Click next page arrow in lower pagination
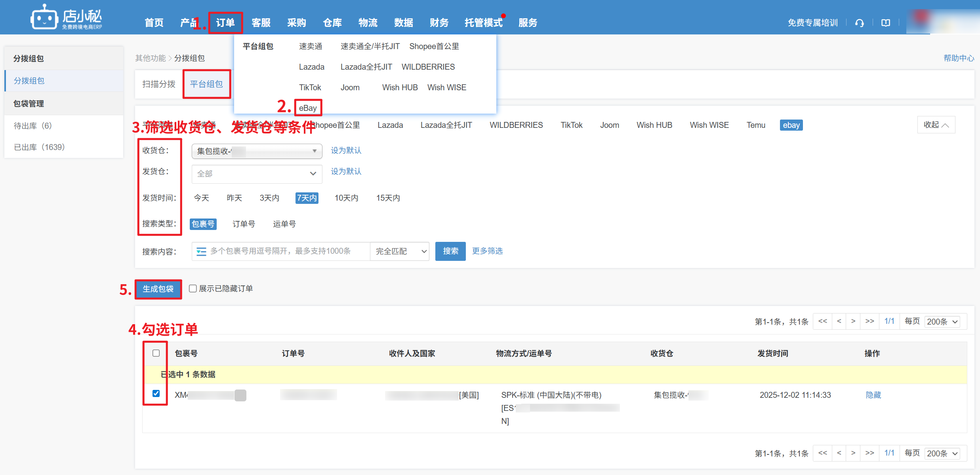Viewport: 980px width, 475px height. 853,453
